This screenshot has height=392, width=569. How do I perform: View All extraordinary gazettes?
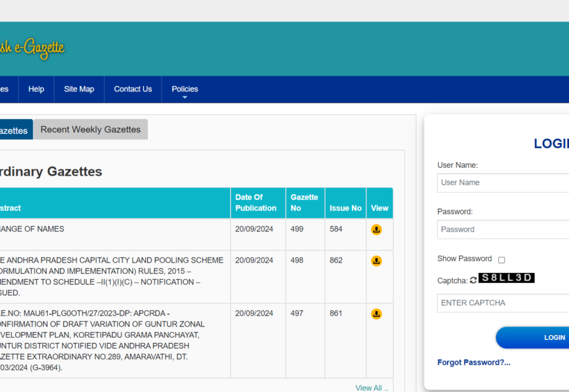click(x=371, y=387)
